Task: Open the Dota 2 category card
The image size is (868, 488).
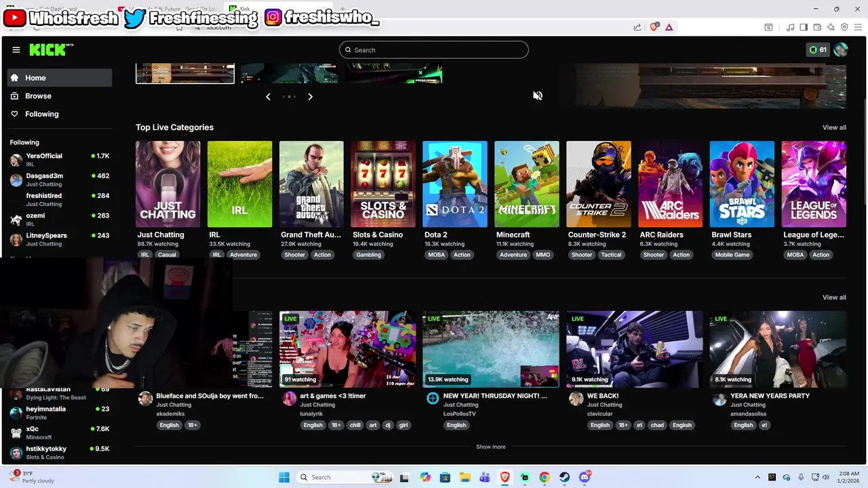Action: (x=455, y=184)
